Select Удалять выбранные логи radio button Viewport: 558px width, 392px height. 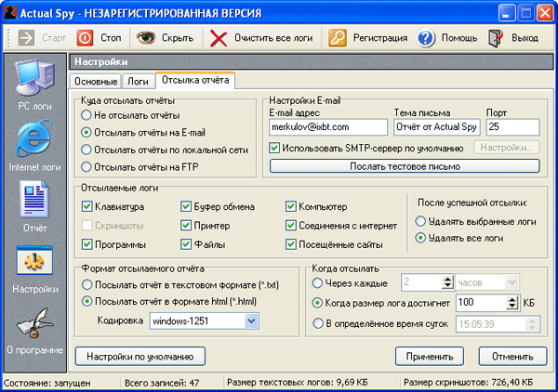pyautogui.click(x=420, y=221)
